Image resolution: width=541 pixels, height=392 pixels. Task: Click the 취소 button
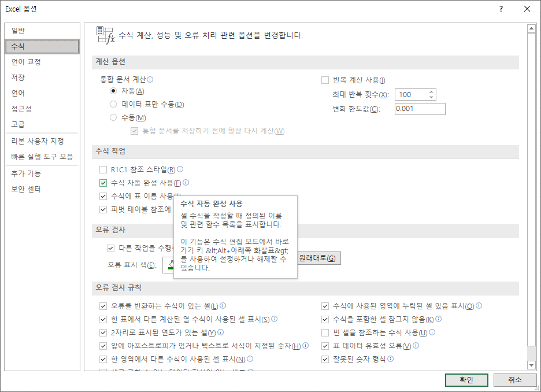515,380
